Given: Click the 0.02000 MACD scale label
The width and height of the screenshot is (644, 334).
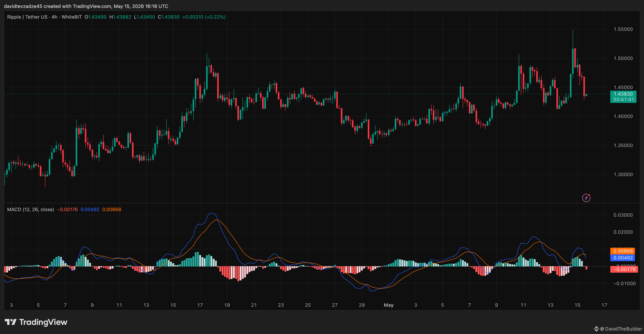Looking at the screenshot, I should tap(623, 232).
